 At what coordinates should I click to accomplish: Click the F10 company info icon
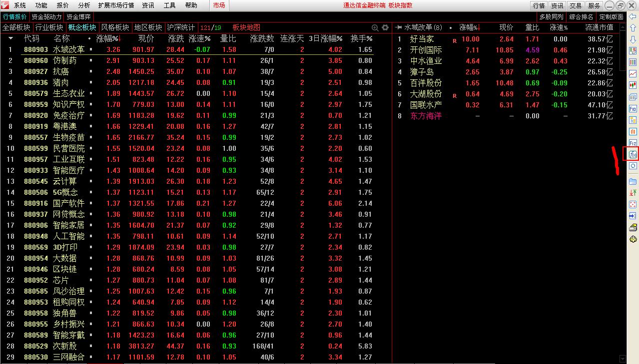click(633, 108)
